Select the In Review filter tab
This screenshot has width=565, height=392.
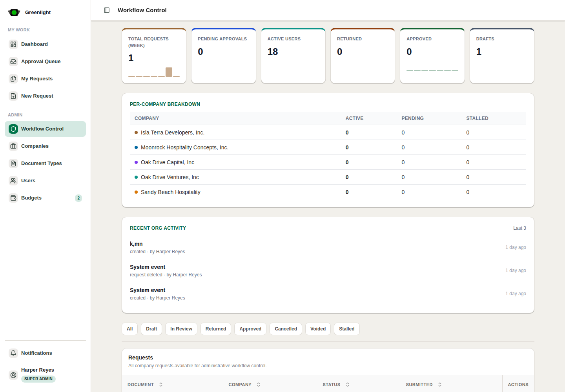coord(181,329)
